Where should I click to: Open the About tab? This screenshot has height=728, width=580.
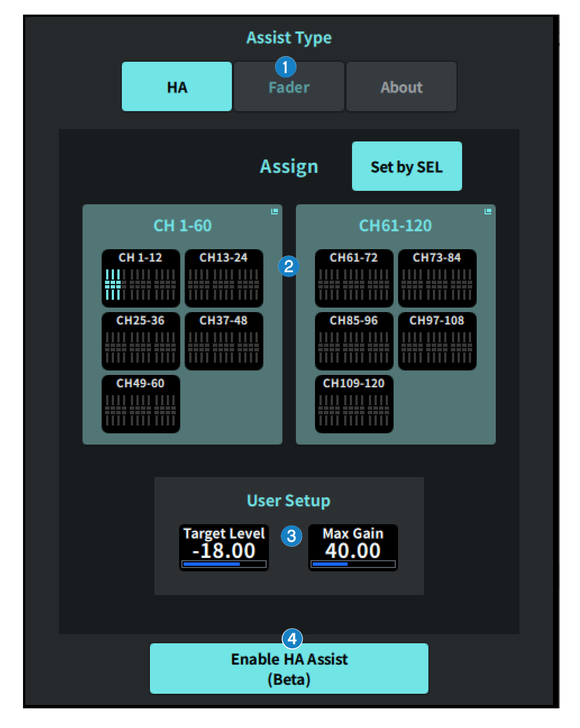(x=401, y=87)
